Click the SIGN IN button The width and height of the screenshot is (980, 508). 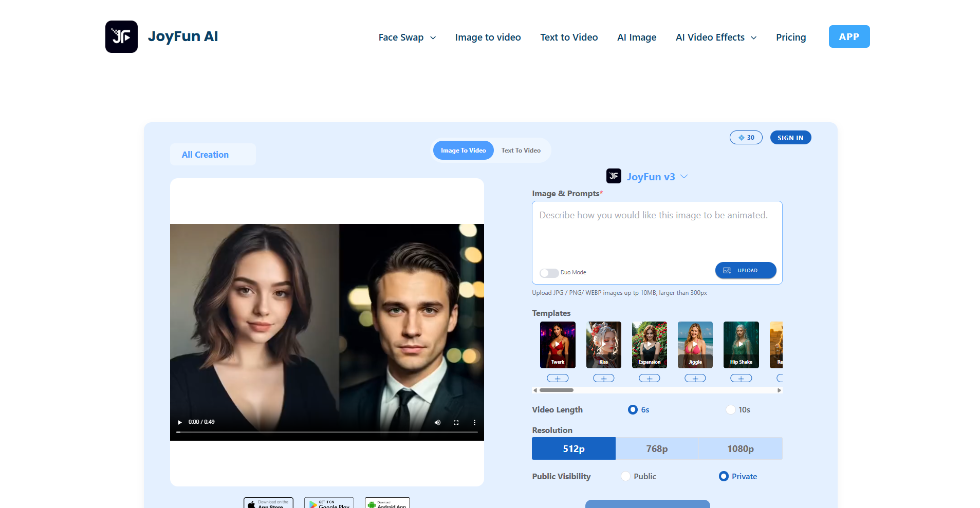[790, 137]
